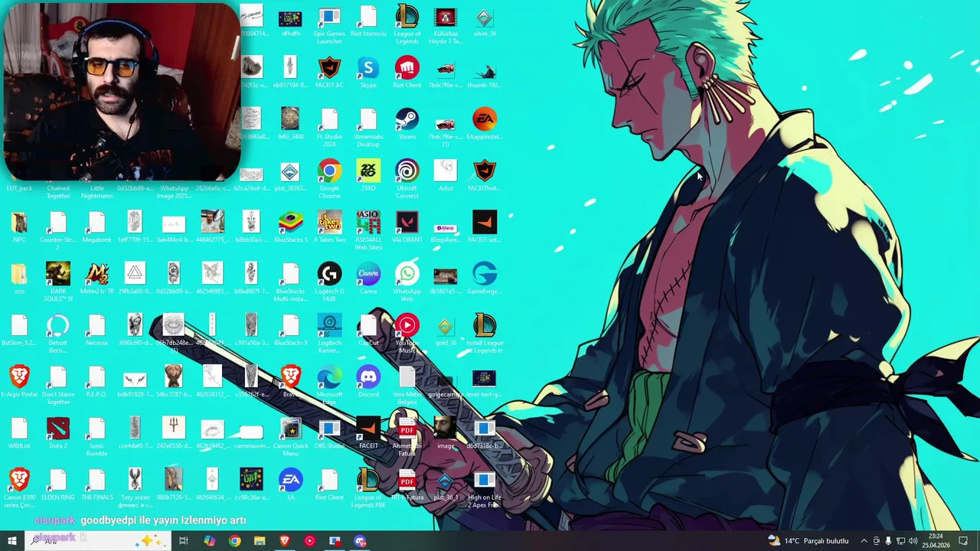Show hidden system tray icons

click(864, 541)
